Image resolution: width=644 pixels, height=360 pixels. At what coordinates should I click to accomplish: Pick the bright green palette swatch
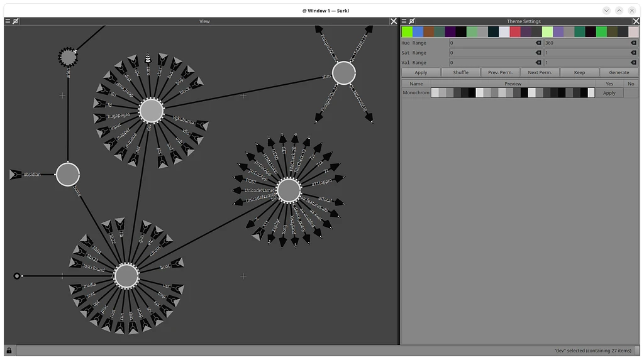pos(407,31)
